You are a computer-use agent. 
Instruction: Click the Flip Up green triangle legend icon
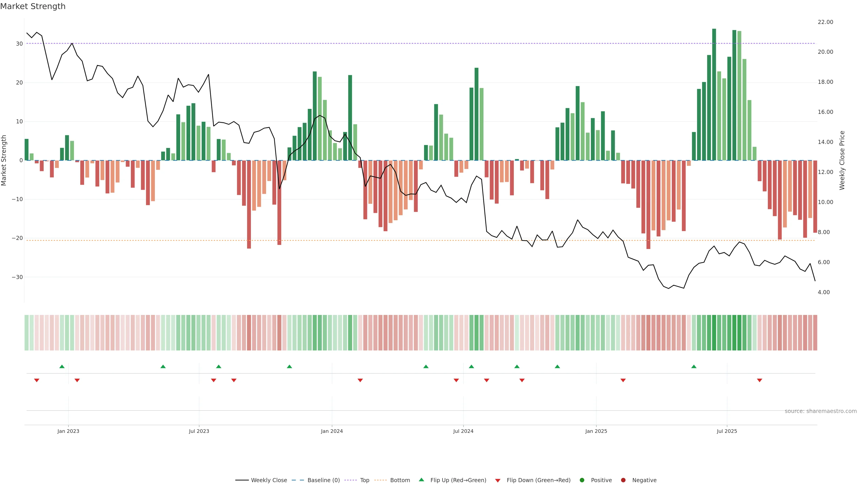[x=421, y=480]
